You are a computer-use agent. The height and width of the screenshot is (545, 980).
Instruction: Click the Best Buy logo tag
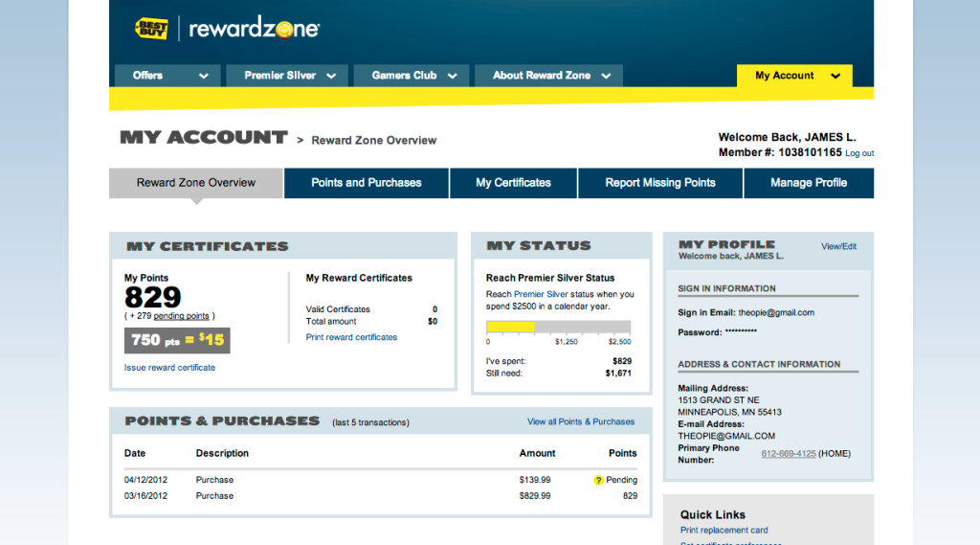click(x=151, y=29)
